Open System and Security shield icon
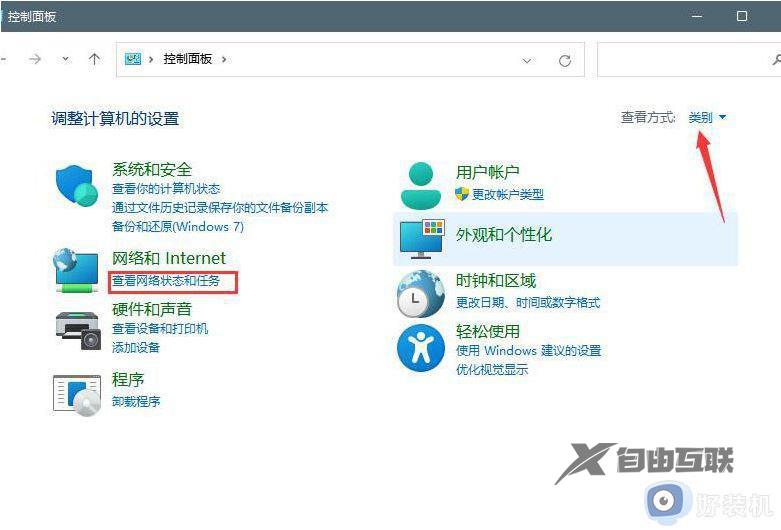781x530 pixels. click(76, 186)
